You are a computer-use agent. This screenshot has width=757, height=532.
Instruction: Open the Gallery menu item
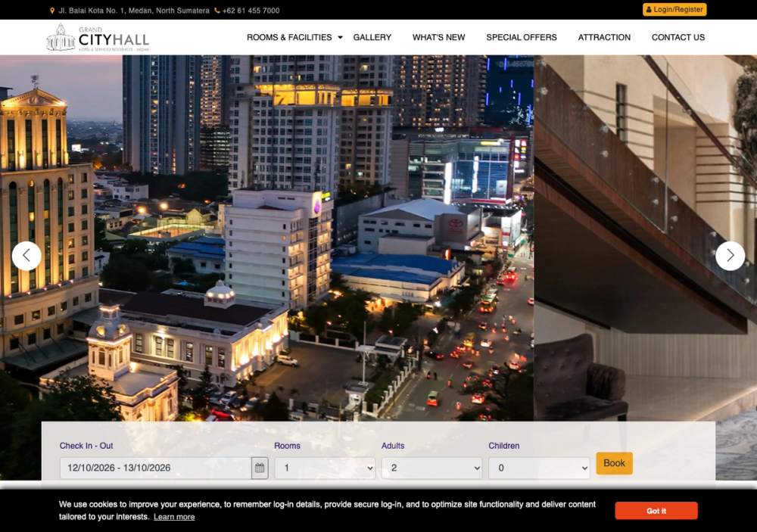pos(372,37)
